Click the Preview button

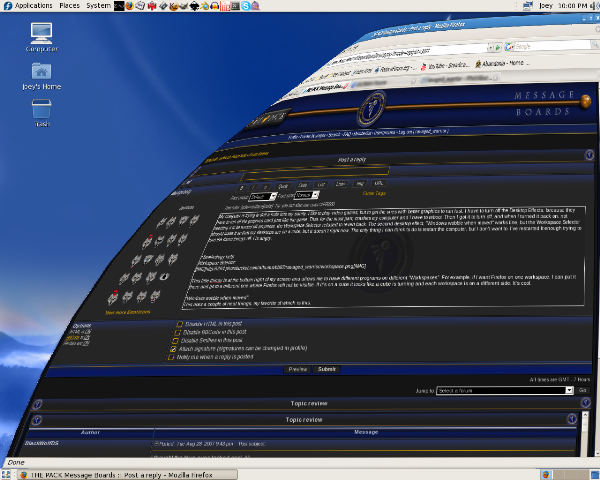tap(297, 369)
